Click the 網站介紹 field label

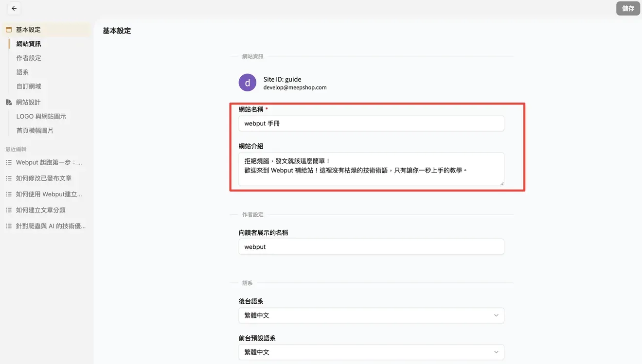pos(251,146)
